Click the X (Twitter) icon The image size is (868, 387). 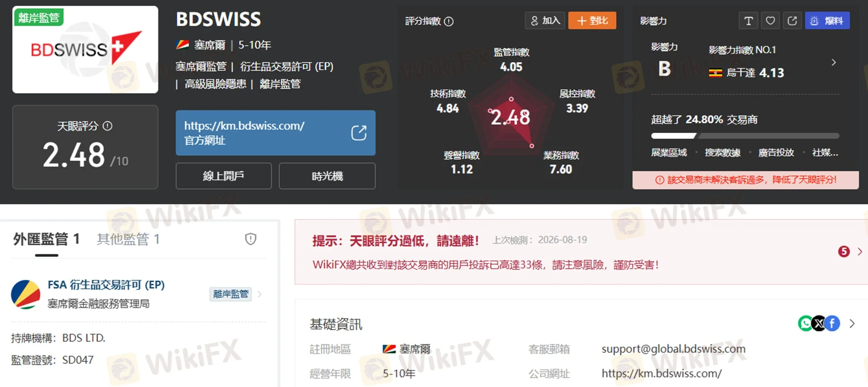click(x=819, y=324)
